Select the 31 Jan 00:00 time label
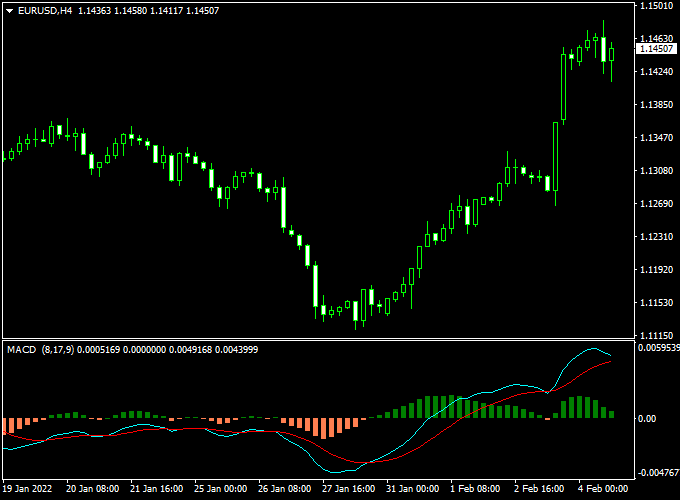680x500 pixels. point(412,489)
